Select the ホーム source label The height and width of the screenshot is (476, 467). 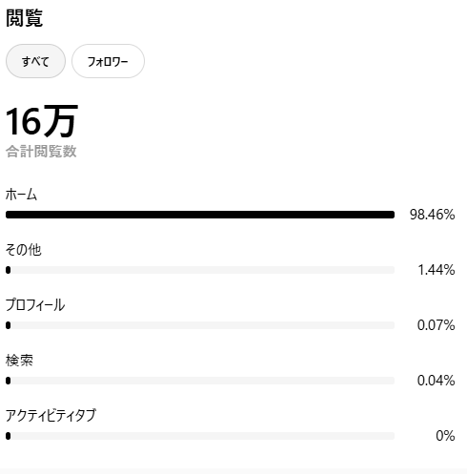pyautogui.click(x=21, y=195)
